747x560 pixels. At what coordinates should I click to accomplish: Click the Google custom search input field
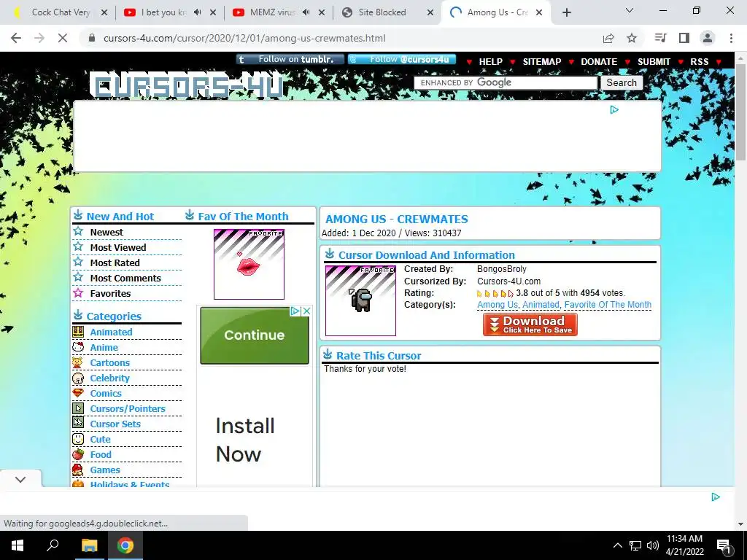(x=506, y=83)
